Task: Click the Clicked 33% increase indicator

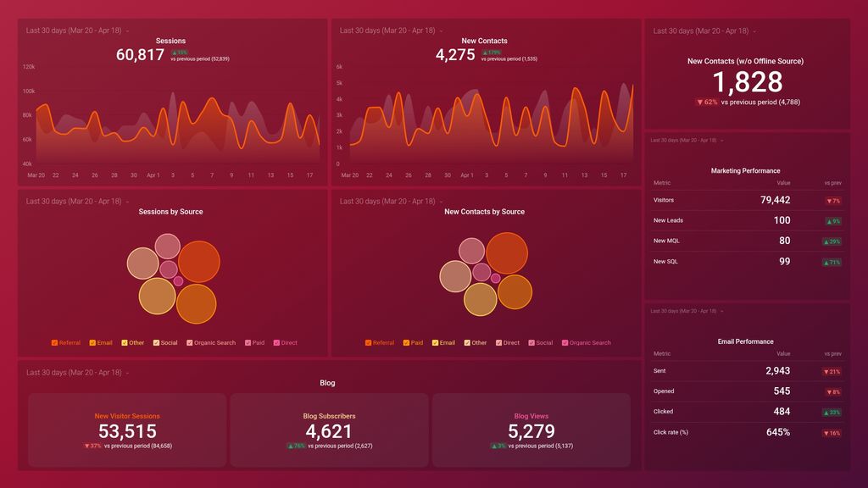Action: (833, 413)
